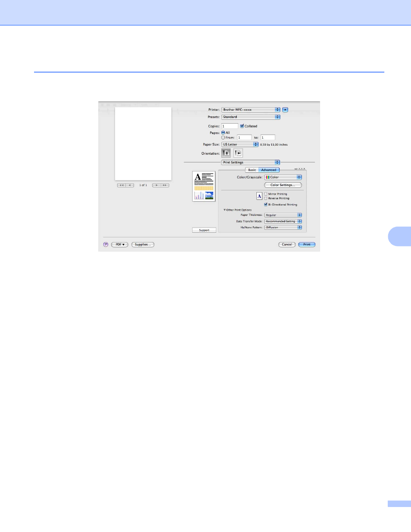Switch to the Basic tab
Image resolution: width=411 pixels, height=532 pixels.
(252, 170)
